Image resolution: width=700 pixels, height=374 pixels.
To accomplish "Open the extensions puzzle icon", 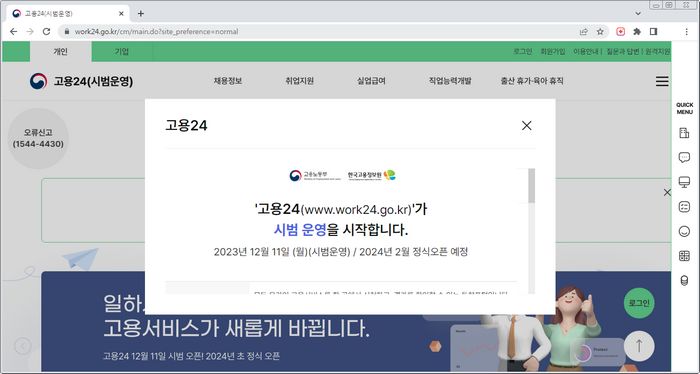I will pyautogui.click(x=637, y=32).
